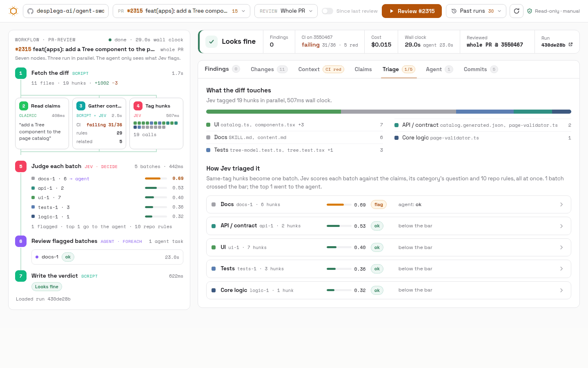Click the orange score bar for docs-1 batch
This screenshot has width=588, height=368.
156,179
